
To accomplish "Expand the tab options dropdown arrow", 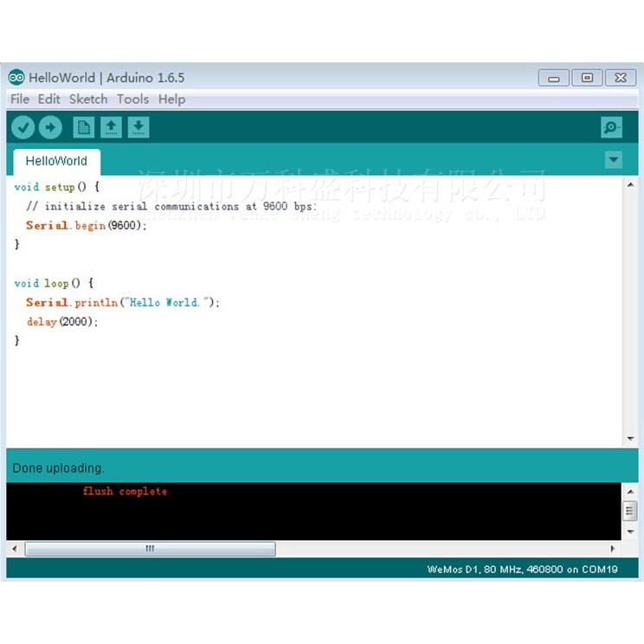I will [x=614, y=160].
